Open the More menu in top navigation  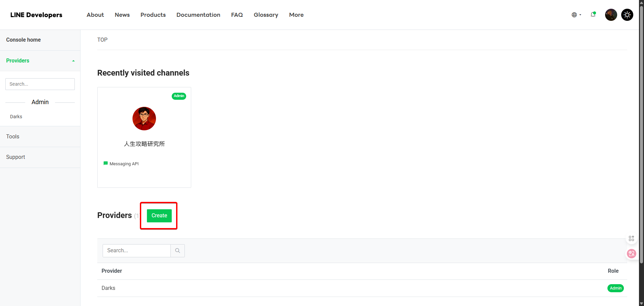click(296, 15)
